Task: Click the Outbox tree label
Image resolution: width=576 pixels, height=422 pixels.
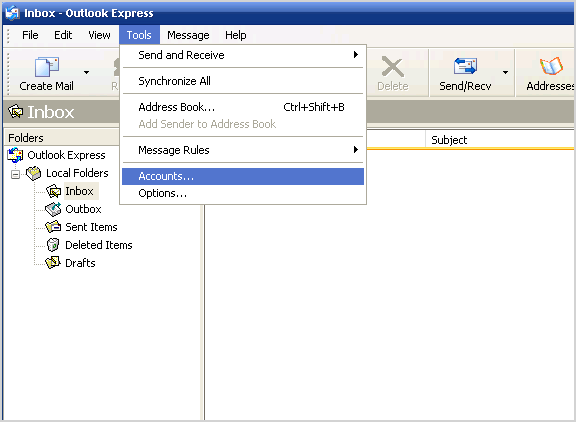Action: (x=83, y=209)
